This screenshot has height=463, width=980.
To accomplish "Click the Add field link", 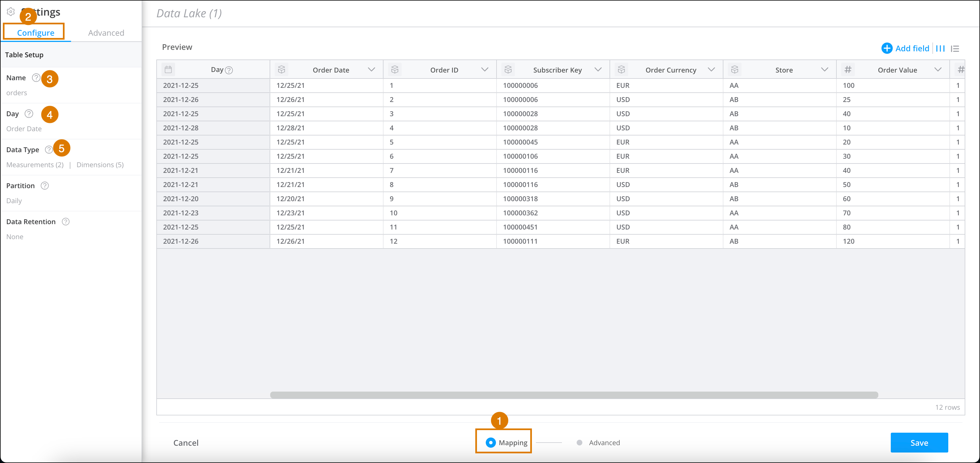I will coord(912,48).
